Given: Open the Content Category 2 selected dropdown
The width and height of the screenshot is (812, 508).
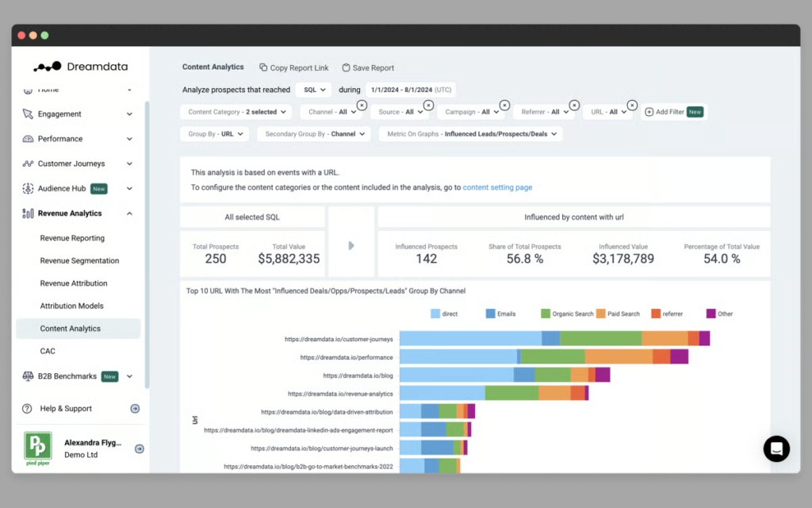Looking at the screenshot, I should [236, 112].
